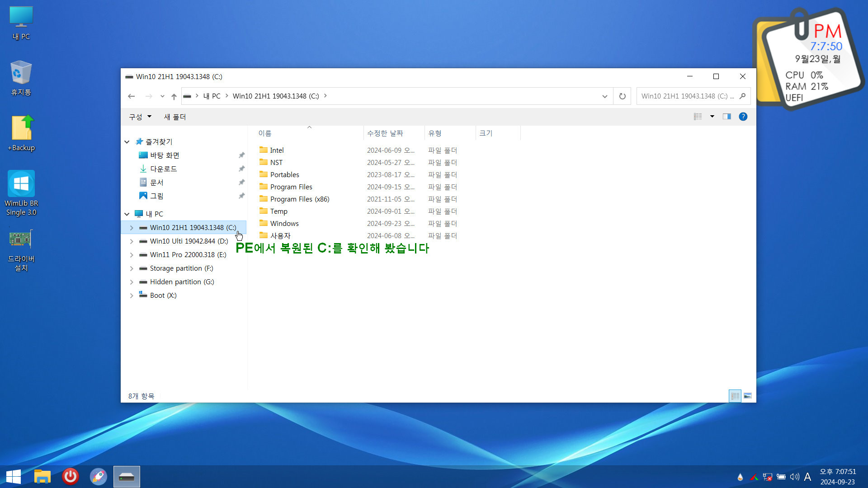Select the drive window taskbar button
This screenshot has width=868, height=488.
point(127,477)
